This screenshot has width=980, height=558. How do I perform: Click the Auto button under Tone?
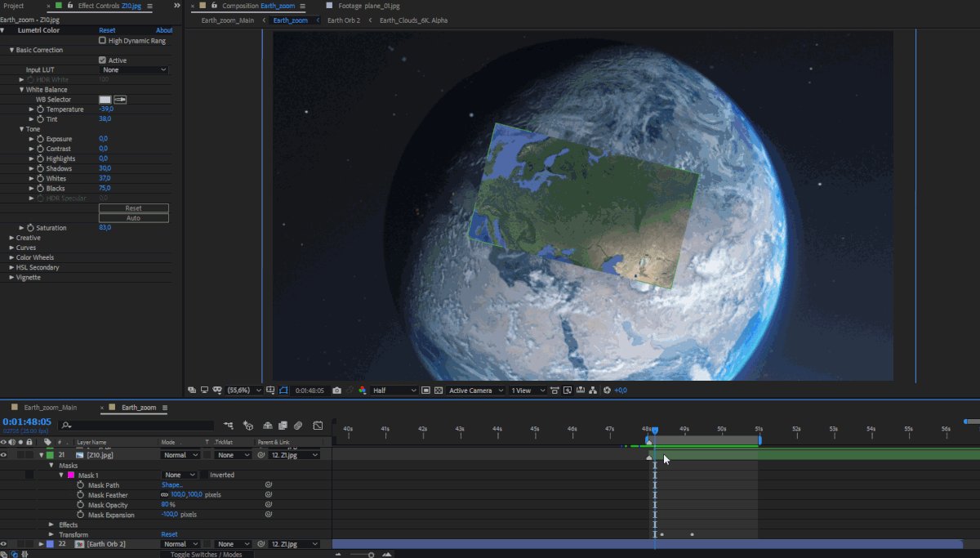pos(134,218)
